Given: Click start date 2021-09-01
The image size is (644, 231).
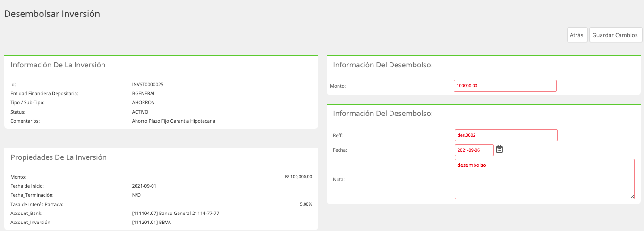Looking at the screenshot, I should (144, 186).
